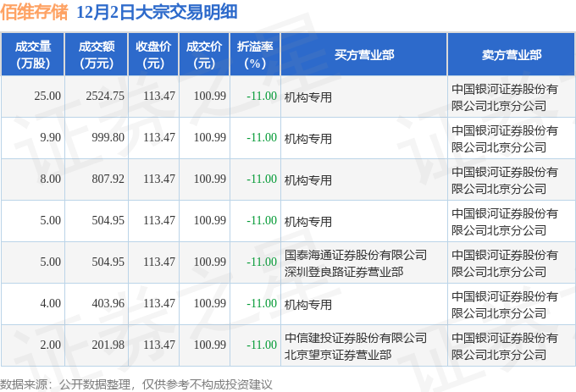Click the 佰维存储 stock name in the title
Screen dimensions: 576x392
point(34,12)
